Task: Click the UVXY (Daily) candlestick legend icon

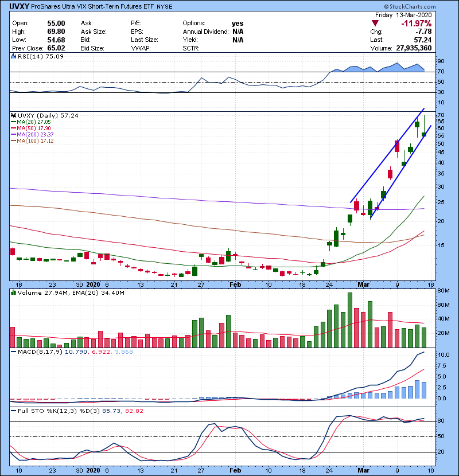Action: click(13, 115)
